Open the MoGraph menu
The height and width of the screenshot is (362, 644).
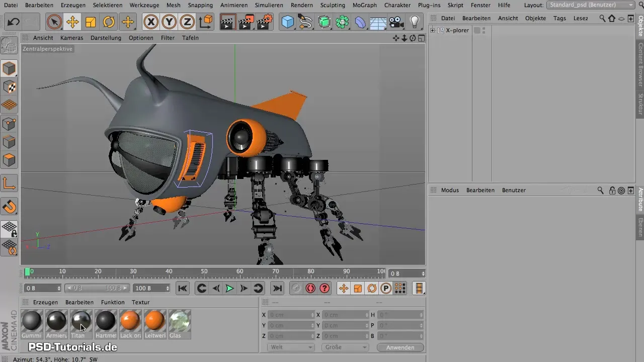(x=365, y=5)
